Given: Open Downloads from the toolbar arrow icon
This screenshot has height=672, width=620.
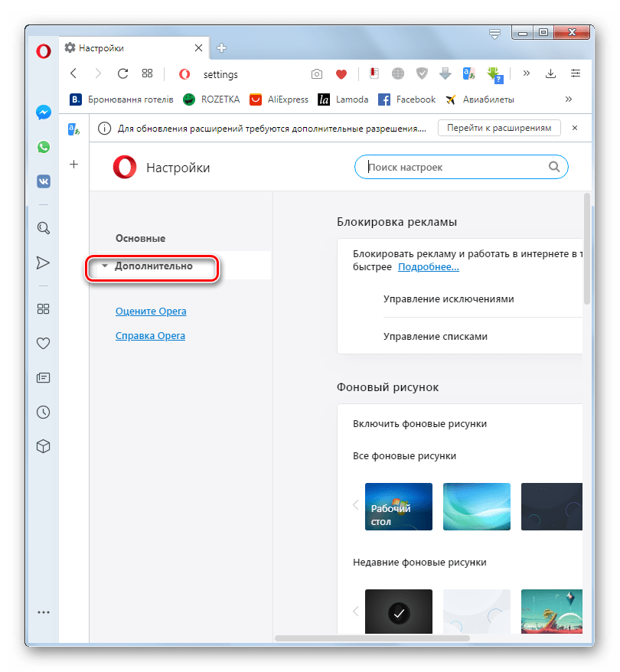Looking at the screenshot, I should pyautogui.click(x=550, y=74).
